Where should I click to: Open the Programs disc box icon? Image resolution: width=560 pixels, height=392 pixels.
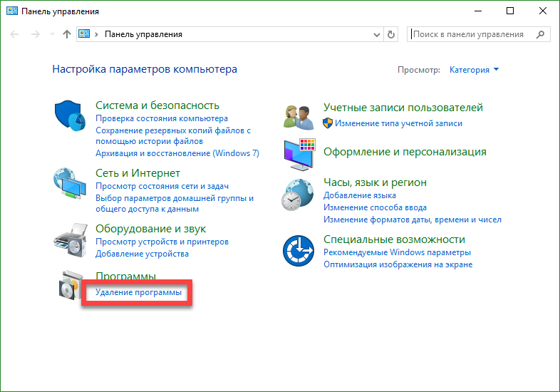(x=70, y=287)
